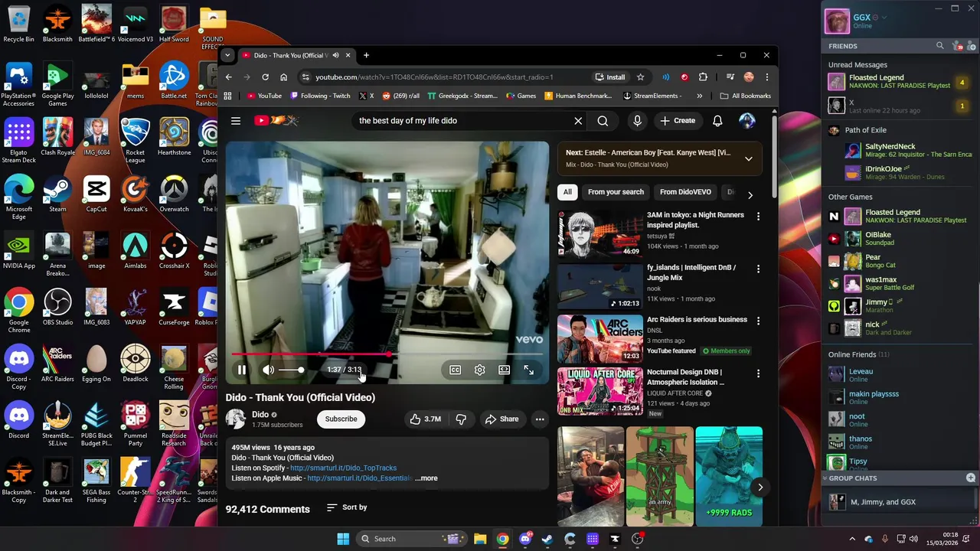This screenshot has height=551, width=980.
Task: Select the All filter chip
Action: (567, 192)
